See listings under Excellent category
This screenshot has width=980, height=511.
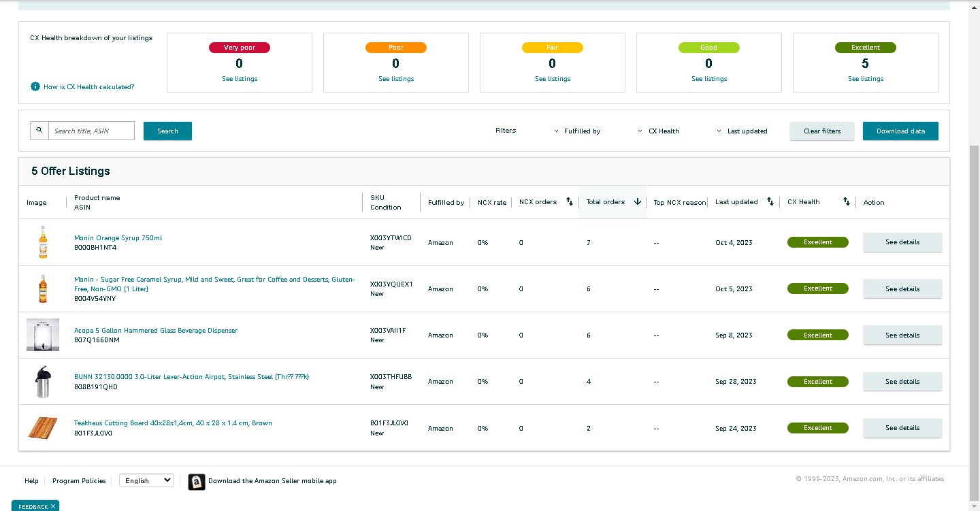pyautogui.click(x=866, y=79)
